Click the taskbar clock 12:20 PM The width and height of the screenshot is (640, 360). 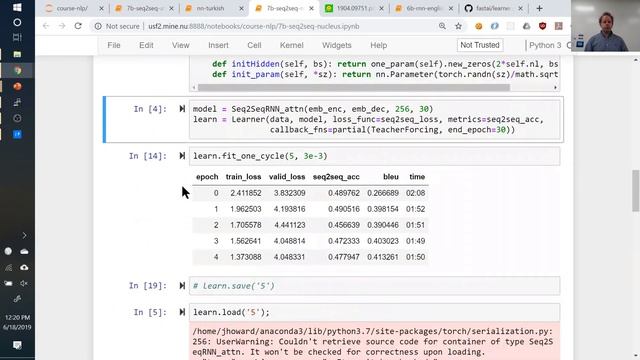17,318
